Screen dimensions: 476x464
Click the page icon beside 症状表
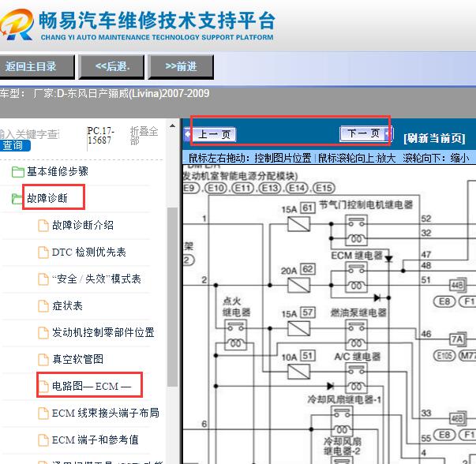tap(43, 306)
